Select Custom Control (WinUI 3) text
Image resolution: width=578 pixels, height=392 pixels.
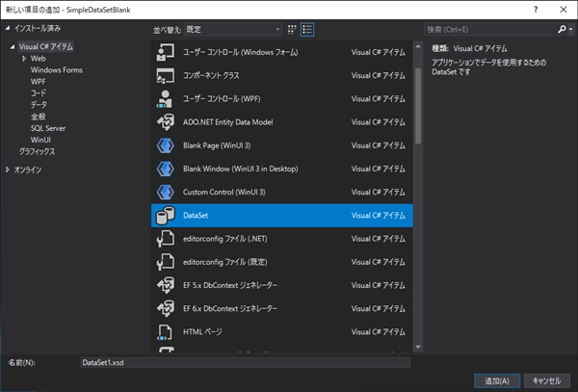[x=224, y=192]
